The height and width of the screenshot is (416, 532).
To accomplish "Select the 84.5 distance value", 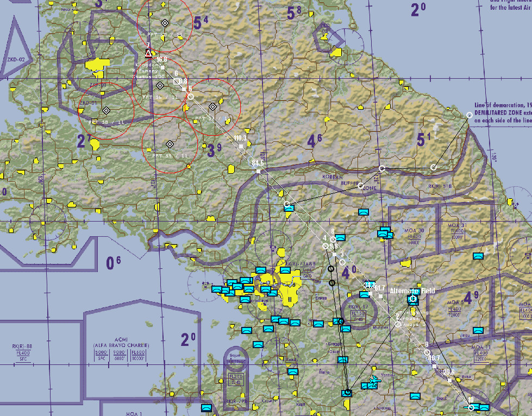I will click(258, 163).
